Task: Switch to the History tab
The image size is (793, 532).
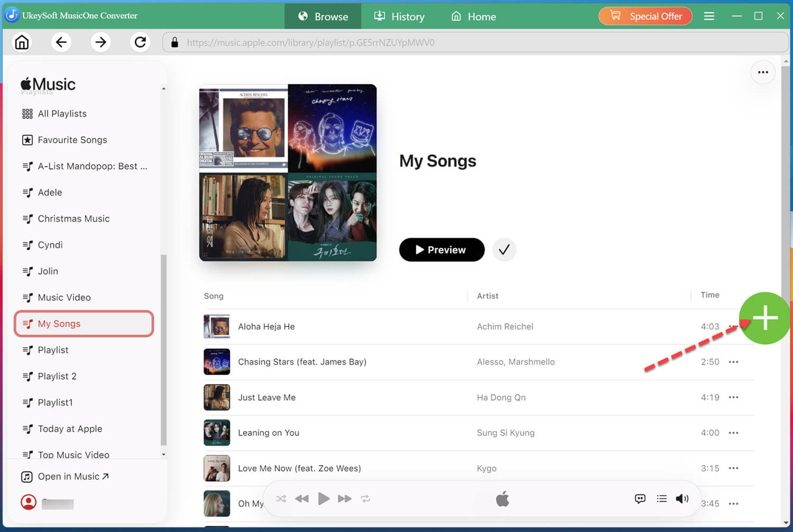Action: [399, 16]
